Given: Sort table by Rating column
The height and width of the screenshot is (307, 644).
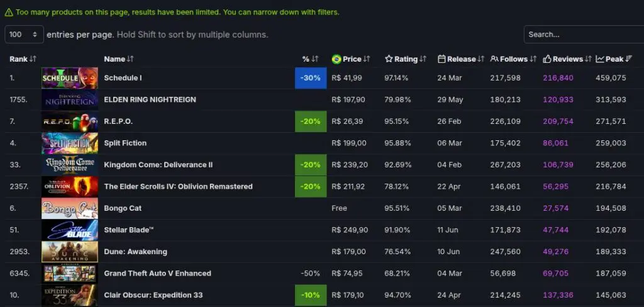Looking at the screenshot, I should coord(406,59).
